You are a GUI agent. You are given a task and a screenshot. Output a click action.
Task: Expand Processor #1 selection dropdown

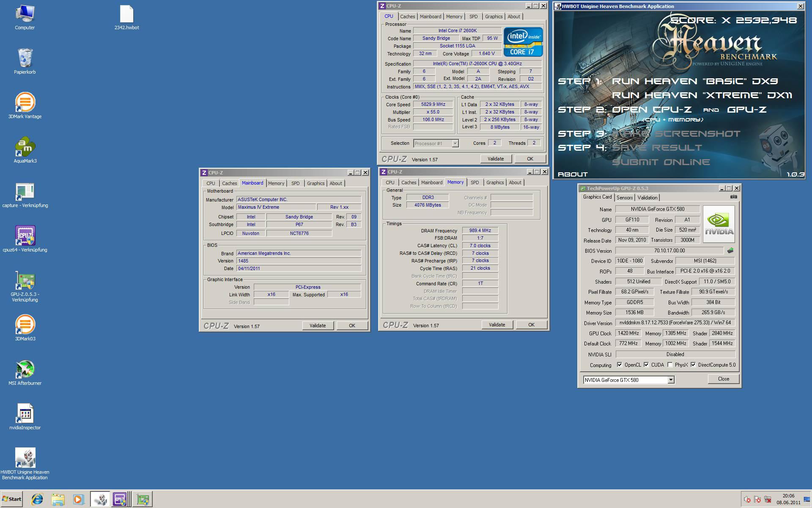[x=455, y=144]
